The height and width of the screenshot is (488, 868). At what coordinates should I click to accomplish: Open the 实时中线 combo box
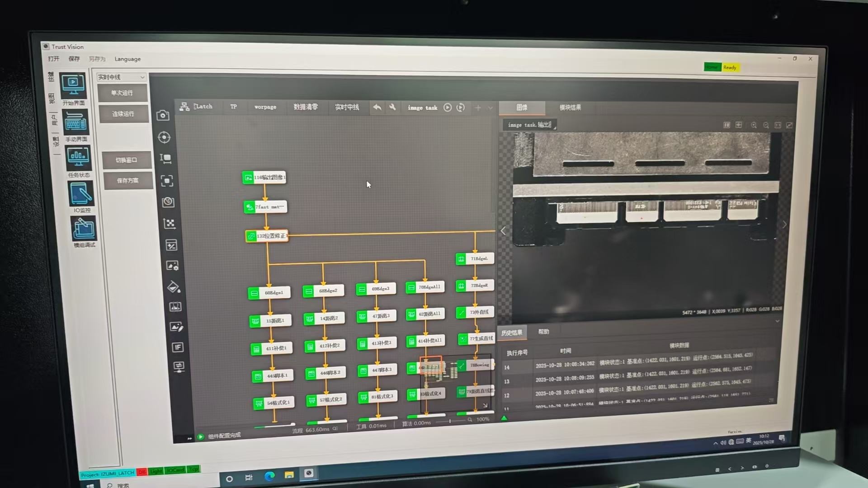click(121, 77)
